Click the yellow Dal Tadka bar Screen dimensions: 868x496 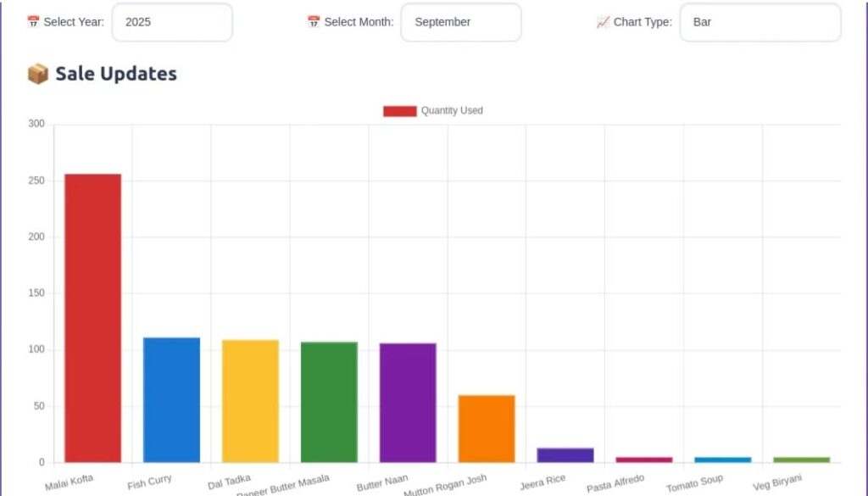click(250, 400)
